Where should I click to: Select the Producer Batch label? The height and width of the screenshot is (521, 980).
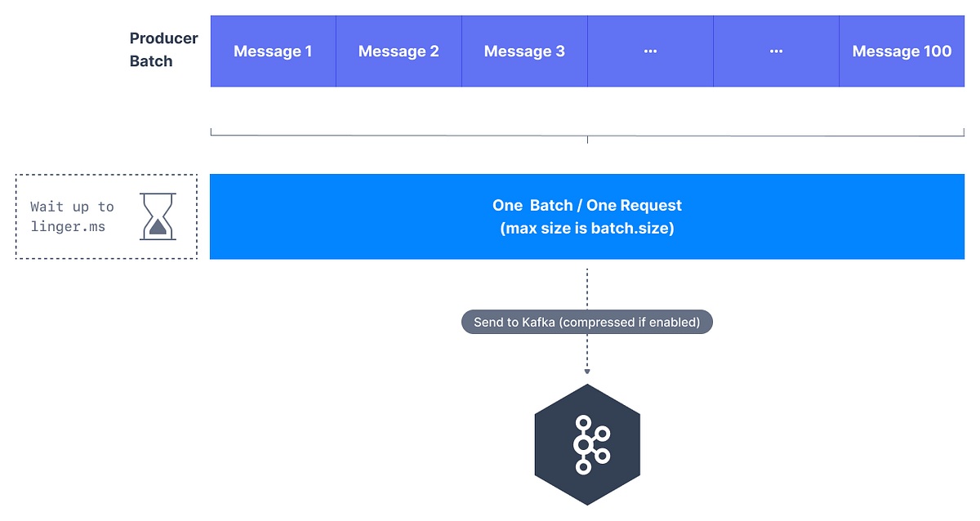163,51
